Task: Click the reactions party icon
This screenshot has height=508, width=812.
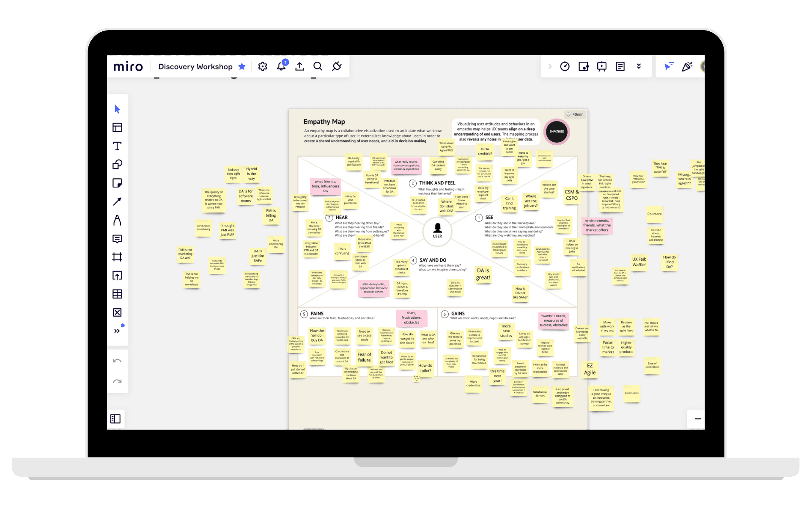Action: pos(687,66)
